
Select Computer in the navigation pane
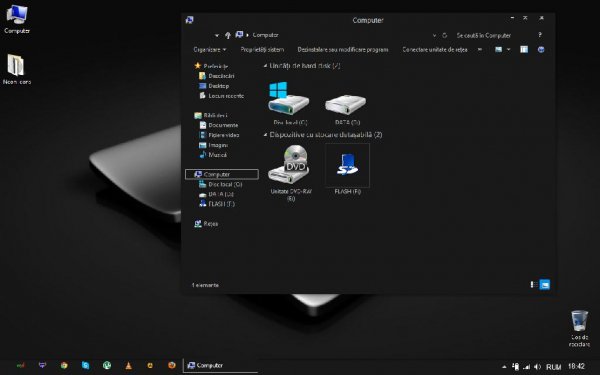pos(222,174)
